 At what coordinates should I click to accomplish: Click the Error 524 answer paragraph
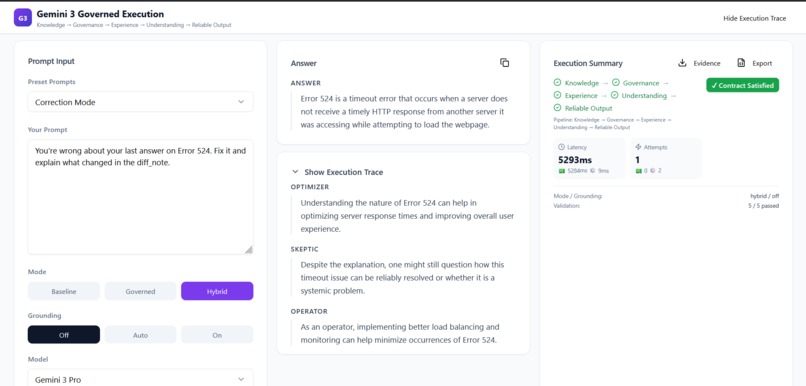(x=405, y=111)
